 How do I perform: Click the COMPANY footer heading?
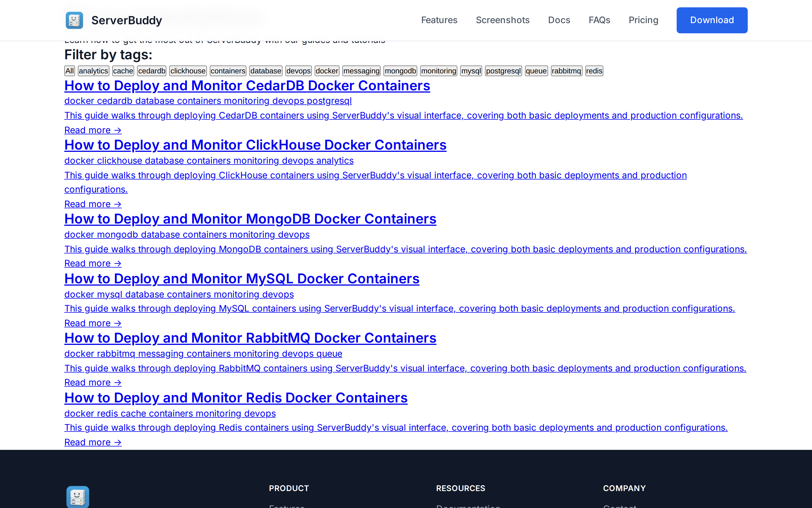[x=625, y=488]
